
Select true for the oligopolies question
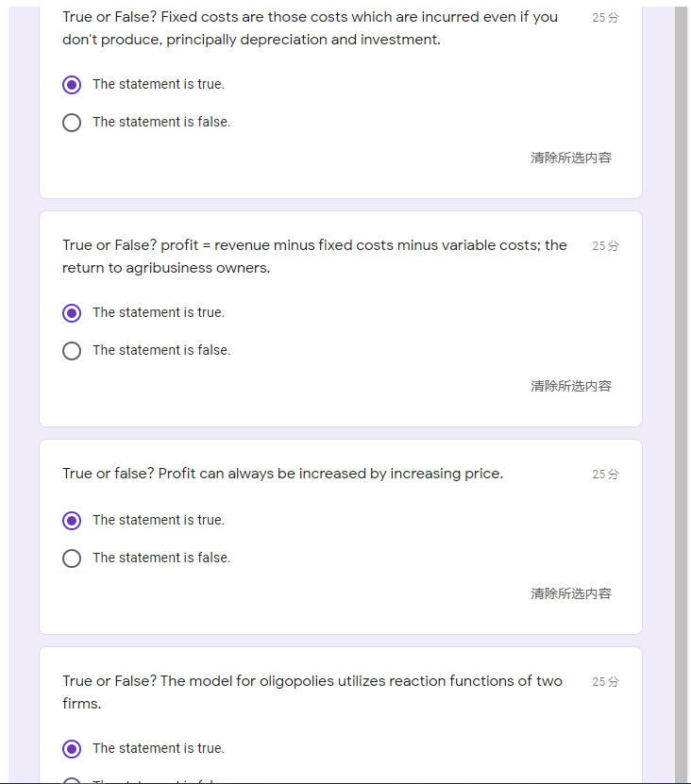pos(72,749)
